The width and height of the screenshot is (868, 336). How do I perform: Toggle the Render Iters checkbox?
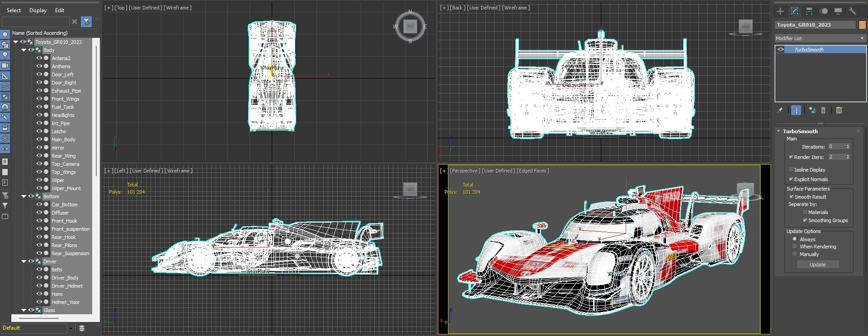coord(791,157)
